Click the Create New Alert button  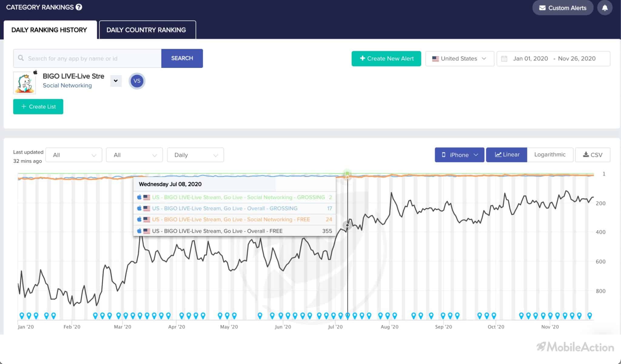386,58
